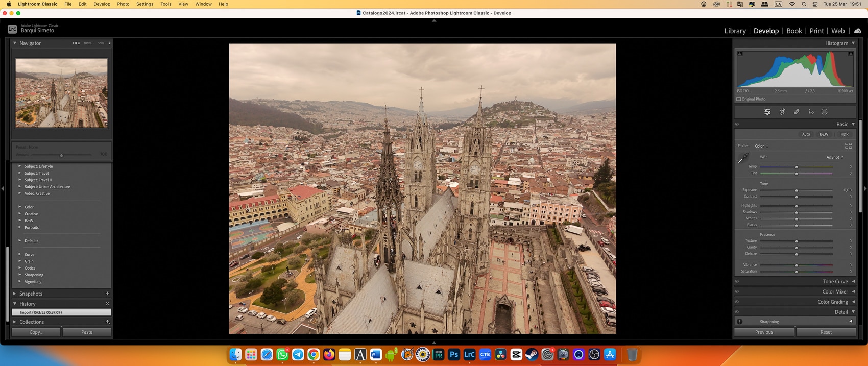Screen dimensions: 868x366
Task: Click the Navigator preview thumbnail
Action: 61,93
